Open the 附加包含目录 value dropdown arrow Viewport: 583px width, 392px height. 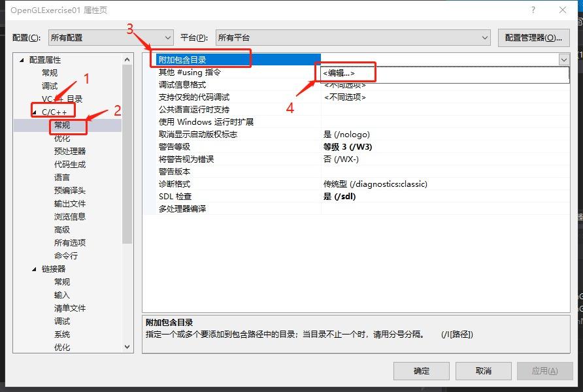pyautogui.click(x=563, y=59)
